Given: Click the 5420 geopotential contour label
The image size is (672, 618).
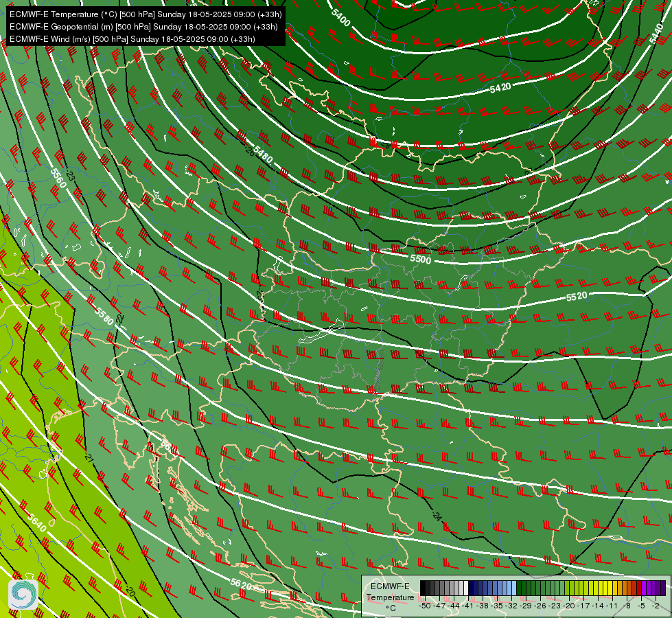Looking at the screenshot, I should (x=500, y=88).
